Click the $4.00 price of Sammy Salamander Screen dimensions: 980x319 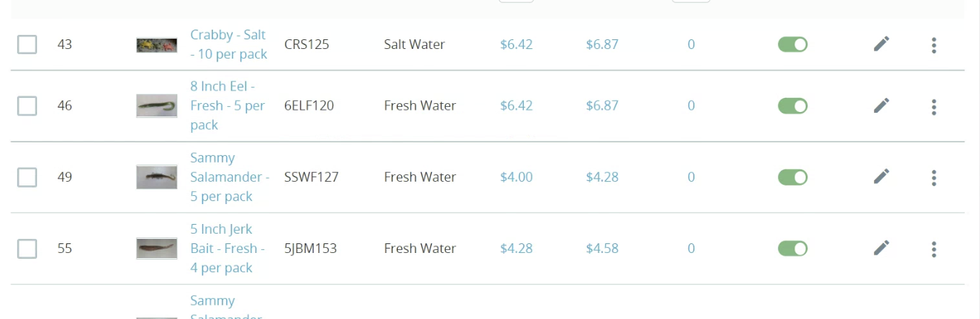pos(516,177)
